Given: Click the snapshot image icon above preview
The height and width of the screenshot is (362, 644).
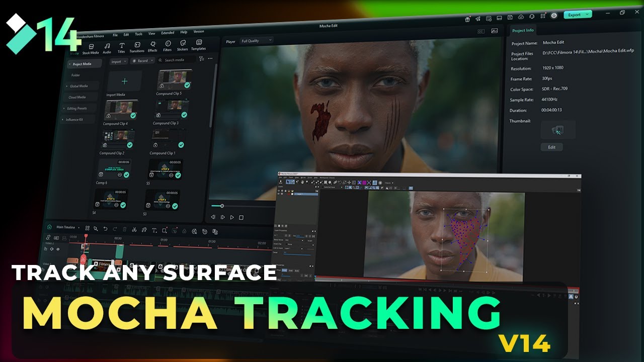Looking at the screenshot, I should 495,31.
